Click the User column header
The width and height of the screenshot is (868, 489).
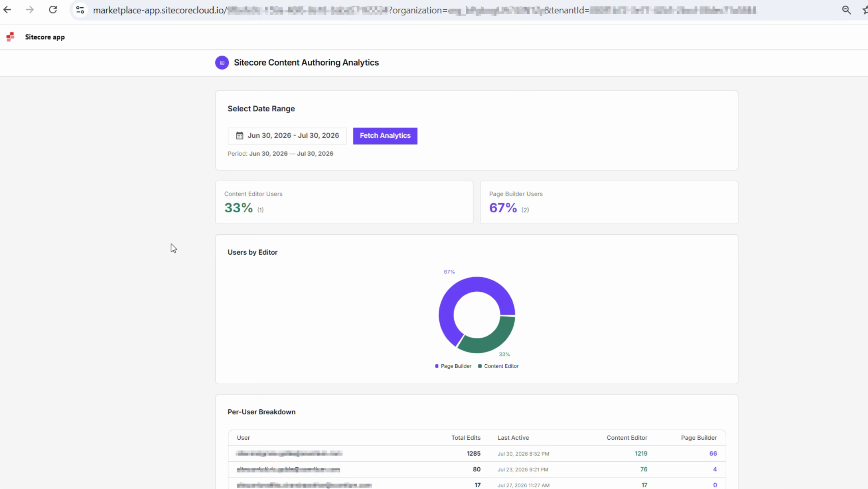243,438
